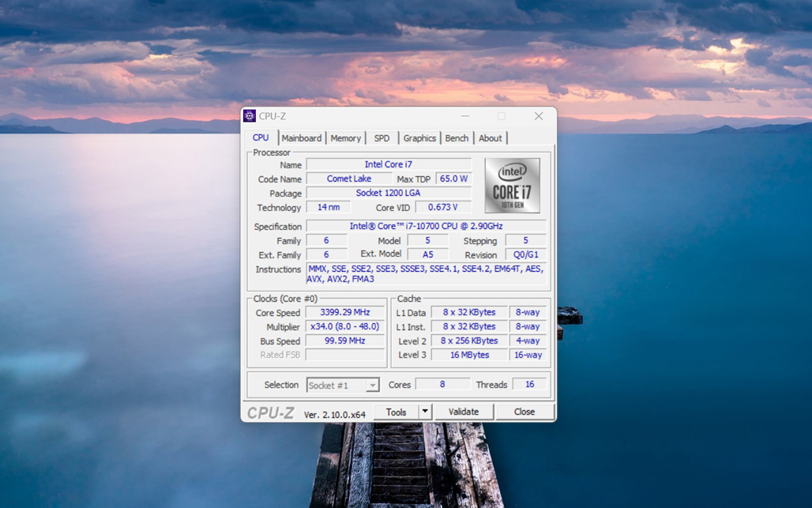Open the Bench tab
The width and height of the screenshot is (812, 508).
pos(457,138)
